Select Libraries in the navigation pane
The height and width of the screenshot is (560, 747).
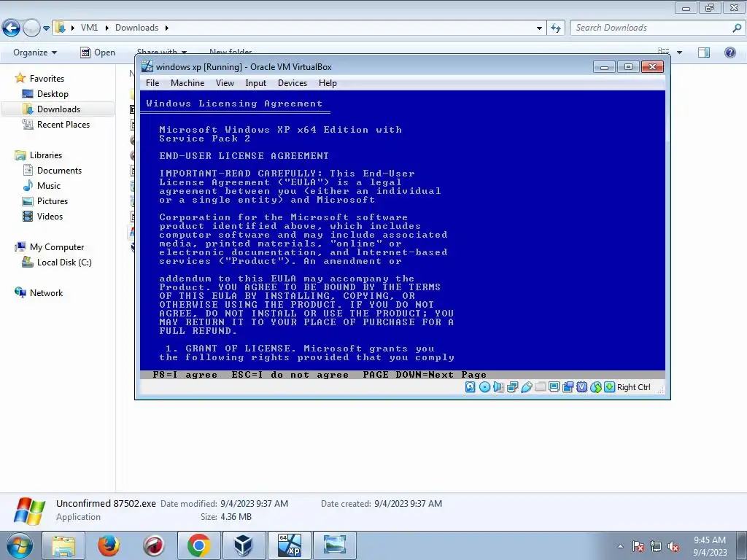pos(46,155)
